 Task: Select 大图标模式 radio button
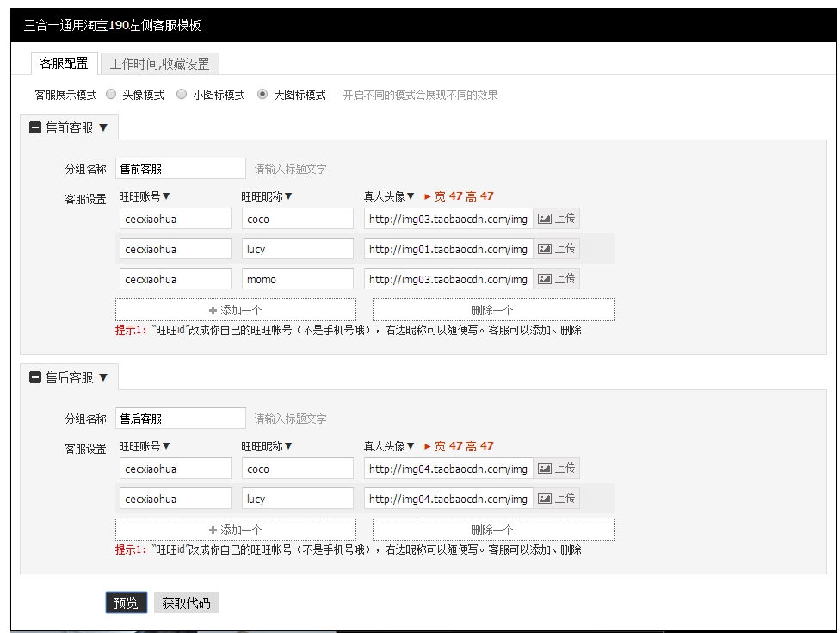(x=262, y=95)
